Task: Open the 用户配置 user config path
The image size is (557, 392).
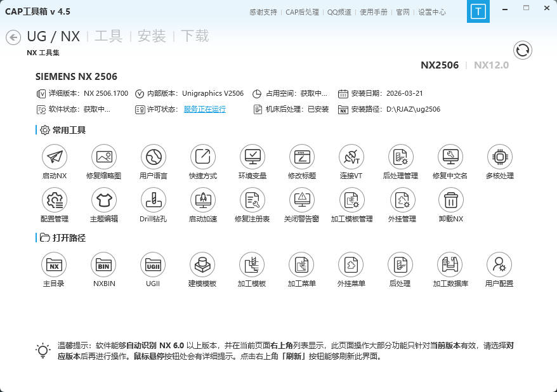Action: tap(499, 265)
